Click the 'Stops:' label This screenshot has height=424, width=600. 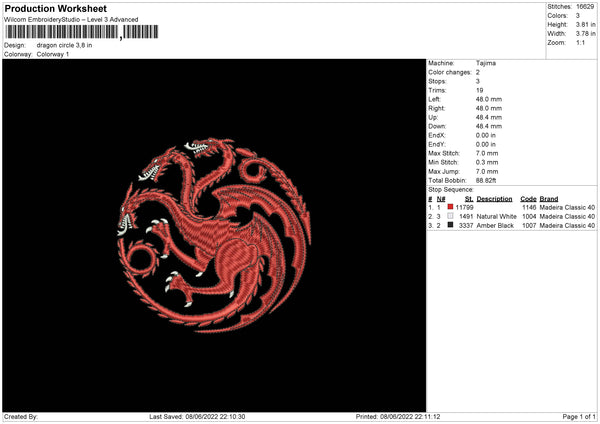(x=437, y=81)
